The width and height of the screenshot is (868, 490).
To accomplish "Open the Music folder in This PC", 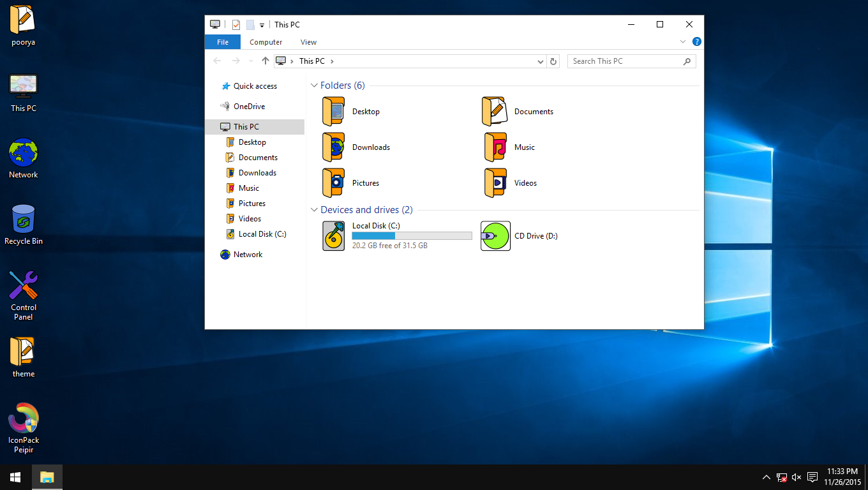I will click(x=524, y=147).
